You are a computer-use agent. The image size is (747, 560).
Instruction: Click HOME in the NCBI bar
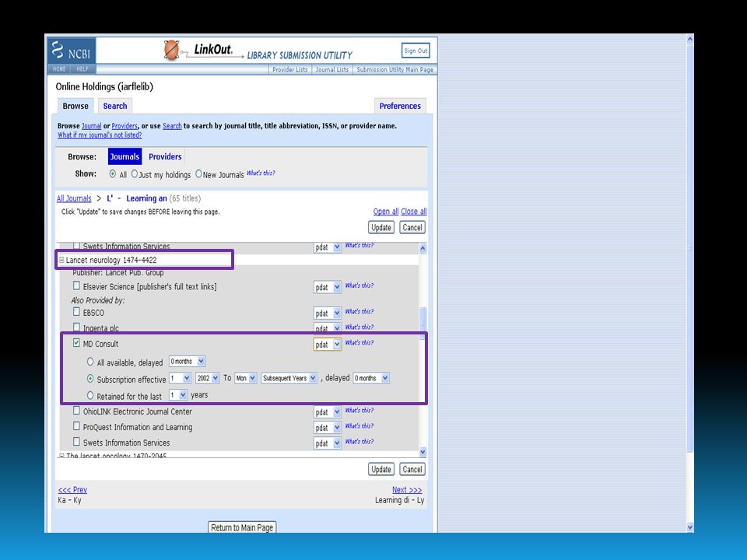pos(59,69)
